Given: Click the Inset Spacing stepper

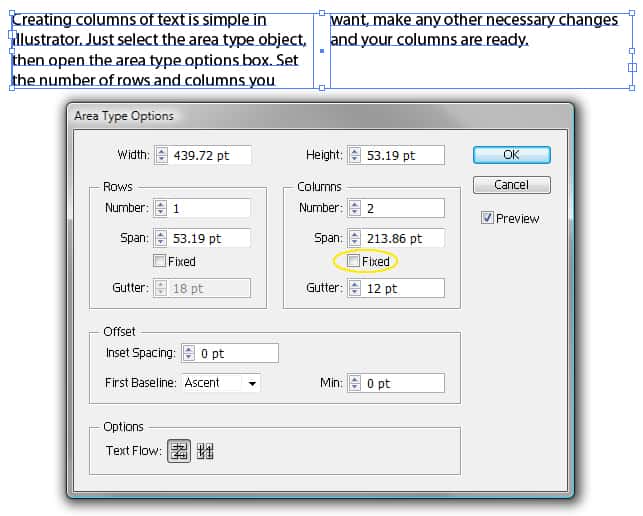Looking at the screenshot, I should pyautogui.click(x=189, y=353).
